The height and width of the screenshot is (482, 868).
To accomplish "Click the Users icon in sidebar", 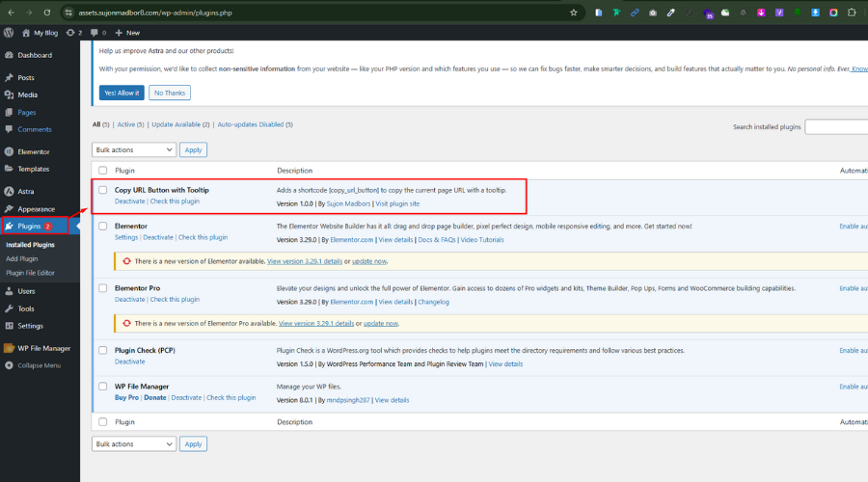I will pos(9,291).
